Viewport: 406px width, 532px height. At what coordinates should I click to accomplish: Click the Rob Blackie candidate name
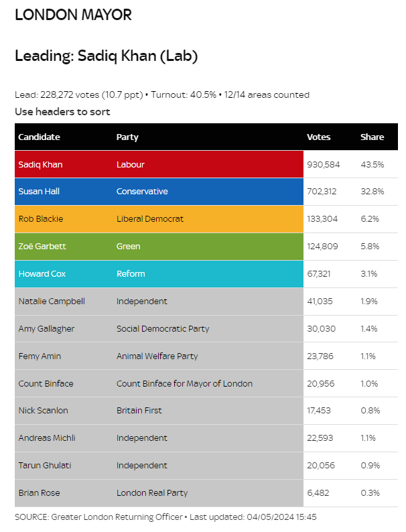pyautogui.click(x=41, y=219)
